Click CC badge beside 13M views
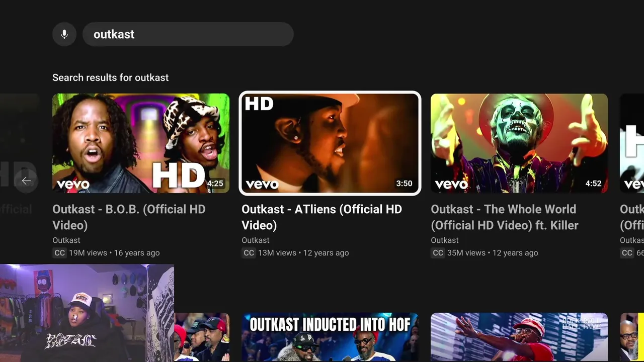This screenshot has width=644, height=362. coord(249,253)
